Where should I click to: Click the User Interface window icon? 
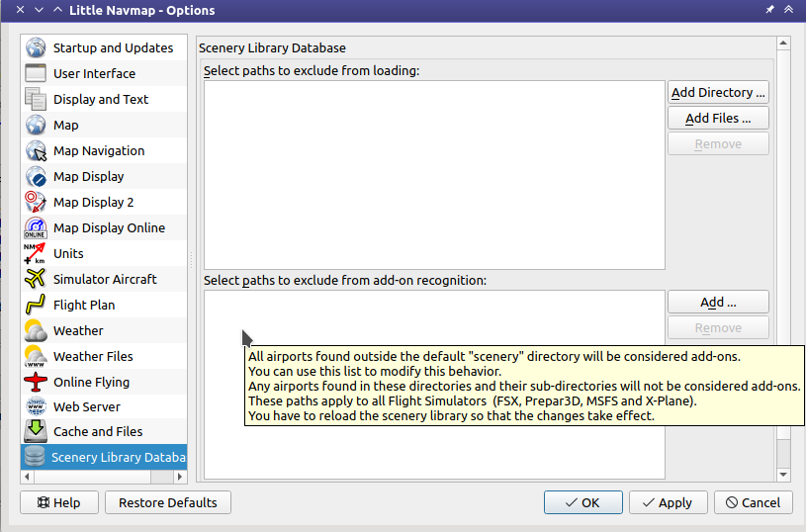[36, 73]
